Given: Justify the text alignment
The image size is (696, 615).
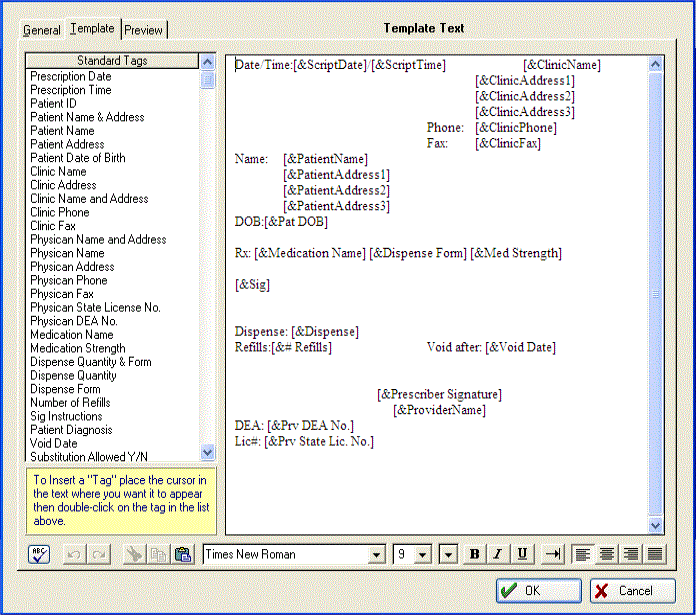Looking at the screenshot, I should tap(655, 554).
